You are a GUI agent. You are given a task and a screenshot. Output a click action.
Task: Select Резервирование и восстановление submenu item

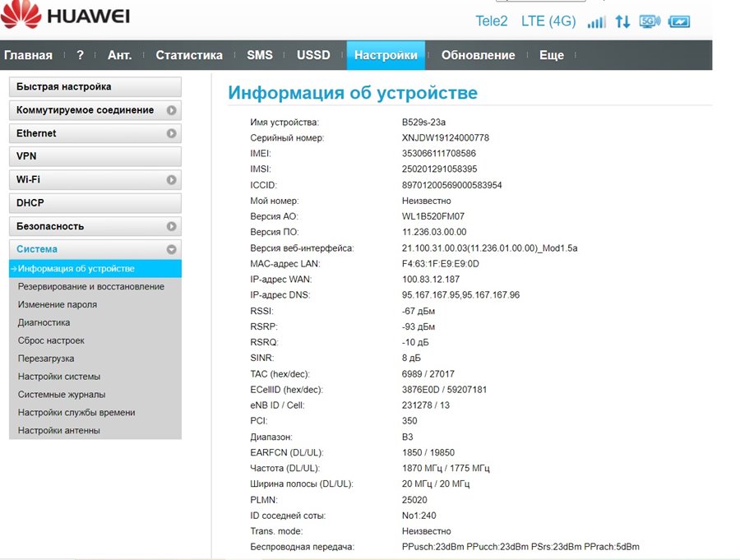tap(91, 287)
